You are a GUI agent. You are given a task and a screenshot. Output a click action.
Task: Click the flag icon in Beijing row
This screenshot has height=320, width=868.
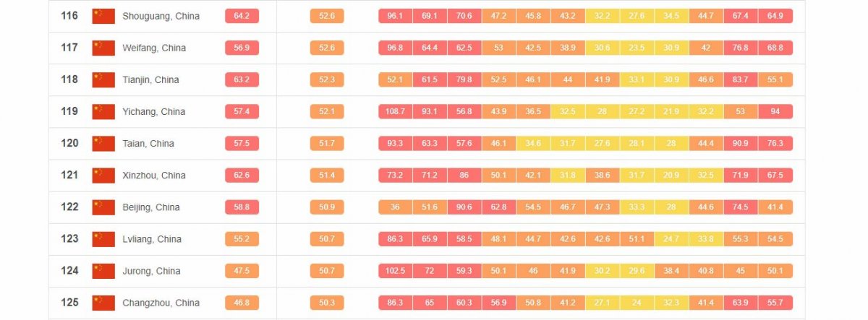pyautogui.click(x=103, y=207)
